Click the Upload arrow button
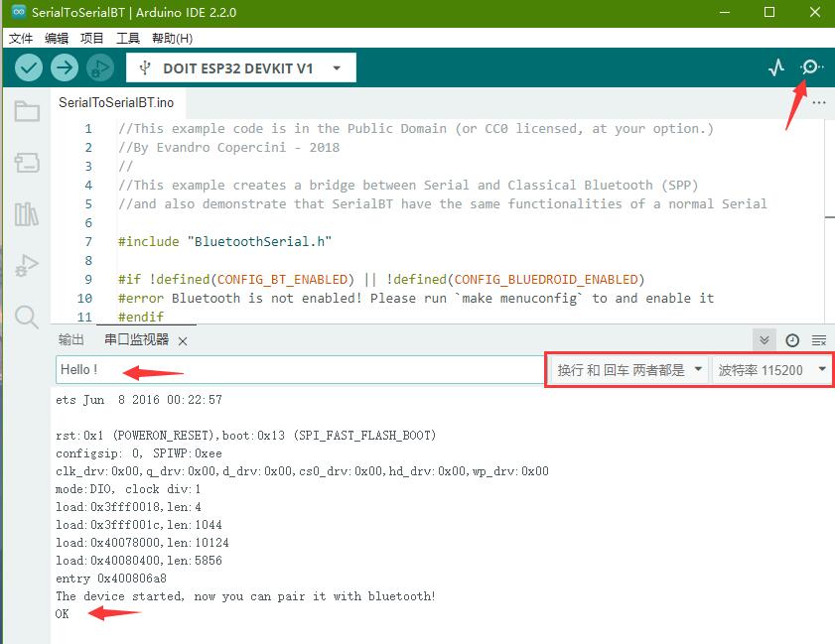The image size is (835, 644). (x=65, y=67)
